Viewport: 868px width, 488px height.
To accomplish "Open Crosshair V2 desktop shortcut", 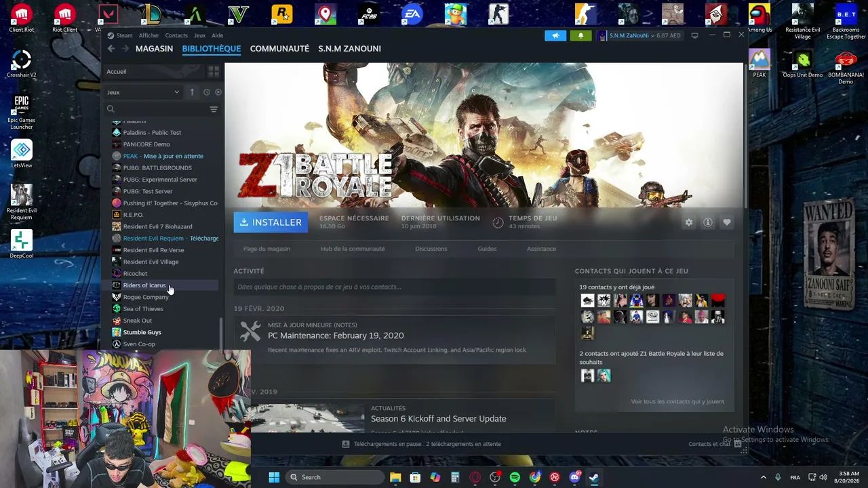I will tap(22, 64).
